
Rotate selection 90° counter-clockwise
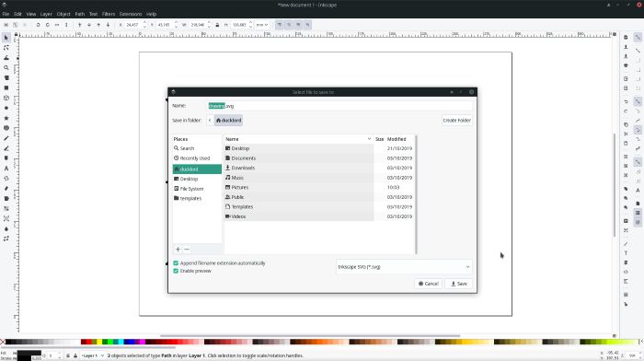tap(39, 25)
